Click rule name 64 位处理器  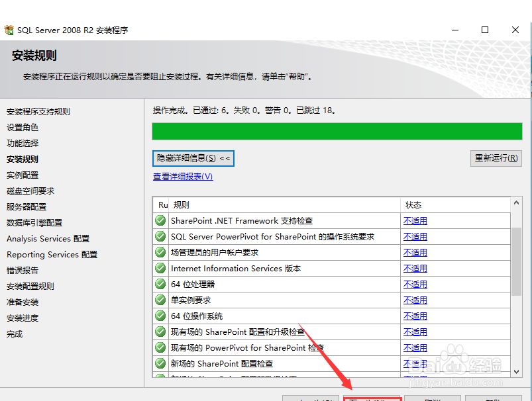click(x=193, y=284)
